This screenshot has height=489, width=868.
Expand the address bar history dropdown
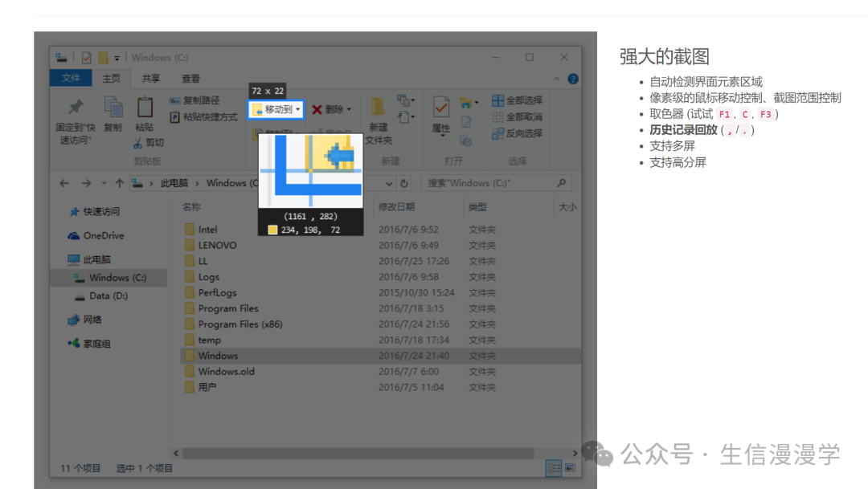[389, 184]
